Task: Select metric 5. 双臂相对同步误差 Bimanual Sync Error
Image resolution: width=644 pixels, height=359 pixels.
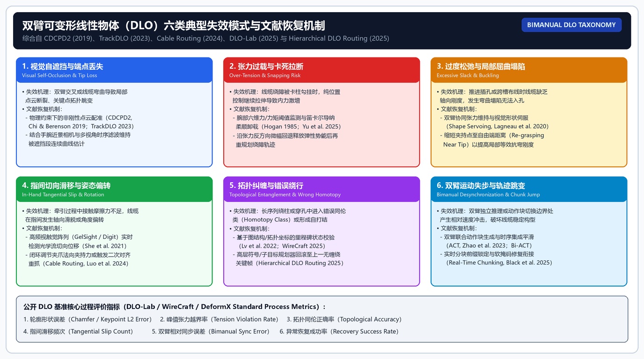Action: pos(211,331)
